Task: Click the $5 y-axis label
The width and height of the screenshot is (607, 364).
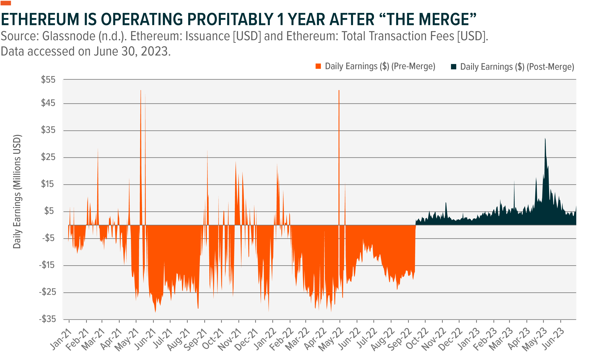Action: (x=49, y=211)
